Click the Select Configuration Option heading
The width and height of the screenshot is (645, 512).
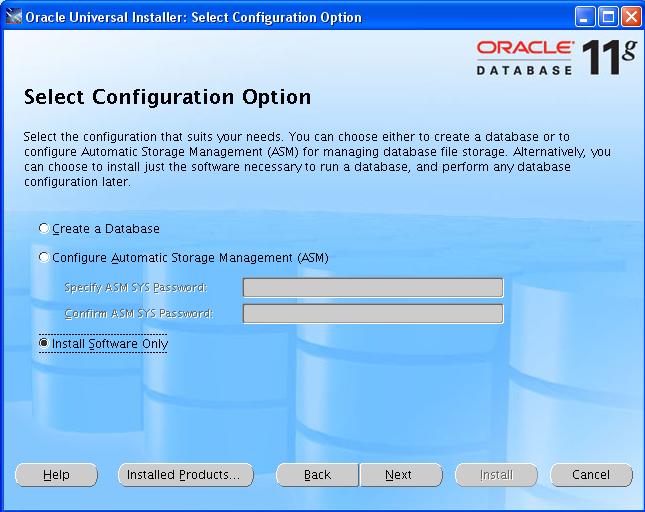pos(167,98)
